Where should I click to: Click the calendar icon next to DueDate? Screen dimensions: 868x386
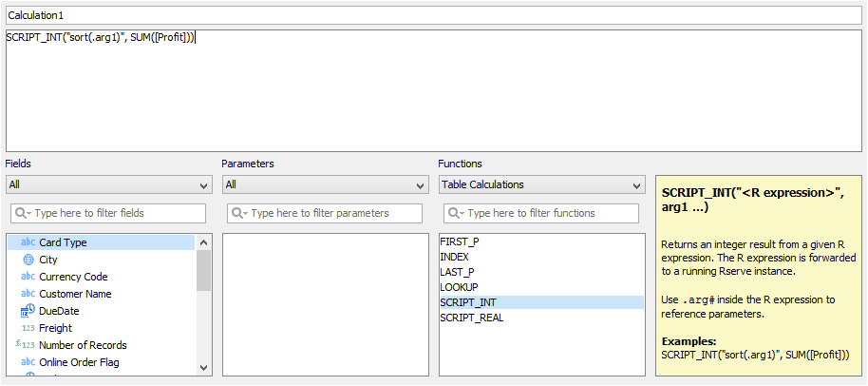tap(28, 311)
